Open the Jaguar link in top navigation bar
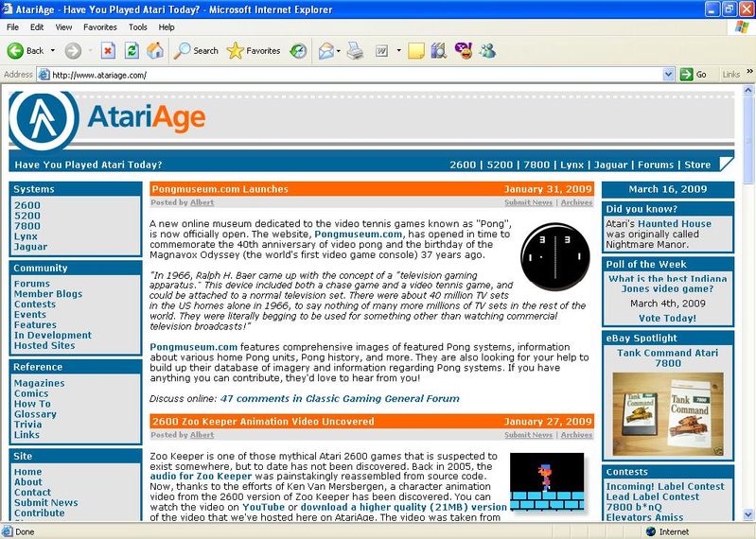756x539 pixels. 610,165
